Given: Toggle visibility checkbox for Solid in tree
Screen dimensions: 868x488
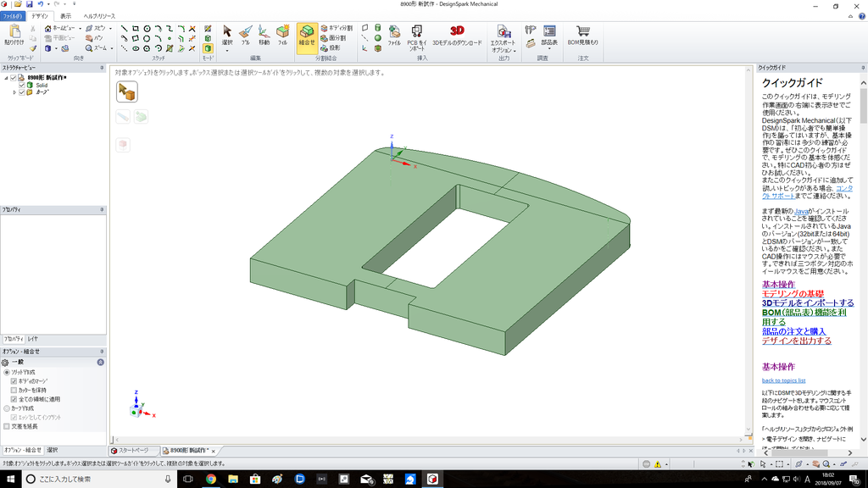Looking at the screenshot, I should (22, 86).
